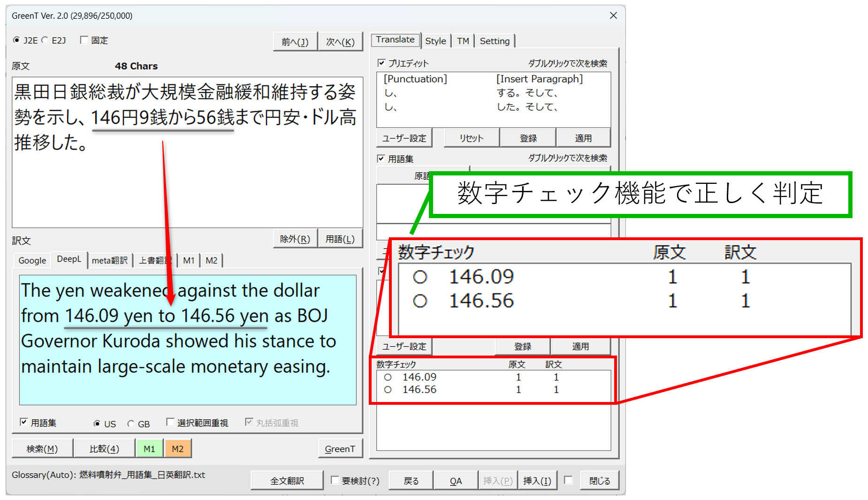This screenshot has height=500, width=868.
Task: Click the 全文翻訳 full translation button
Action: [x=287, y=481]
